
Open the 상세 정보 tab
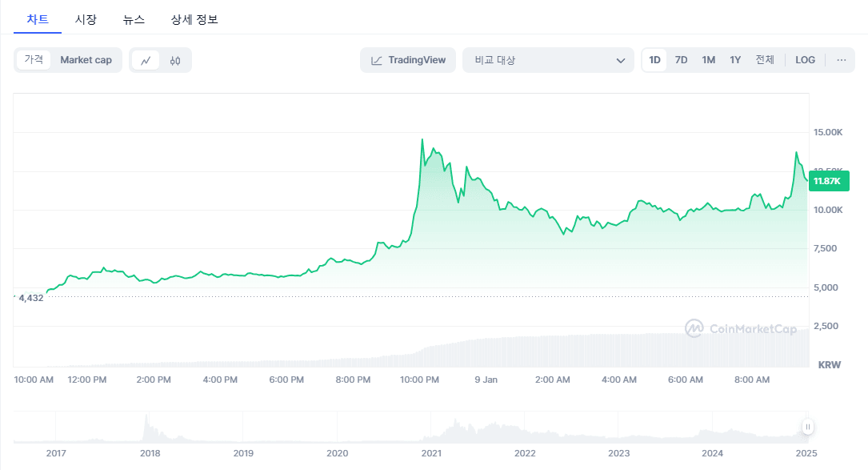tap(194, 19)
